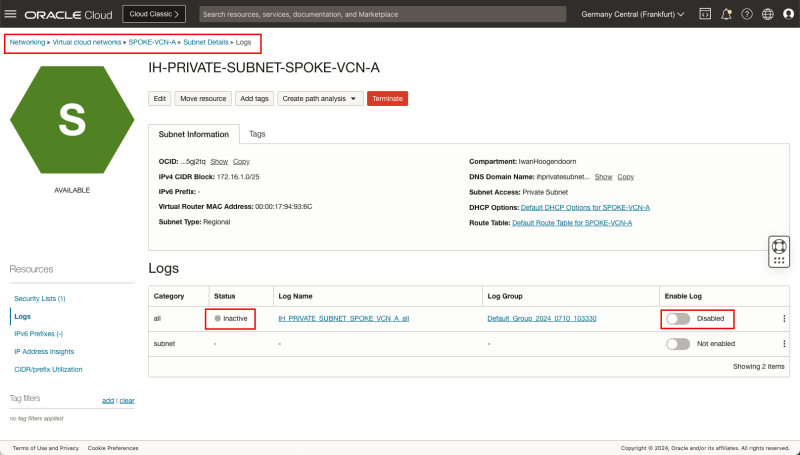Open the Cloud Classic dropdown
This screenshot has width=800, height=455.
tap(154, 15)
